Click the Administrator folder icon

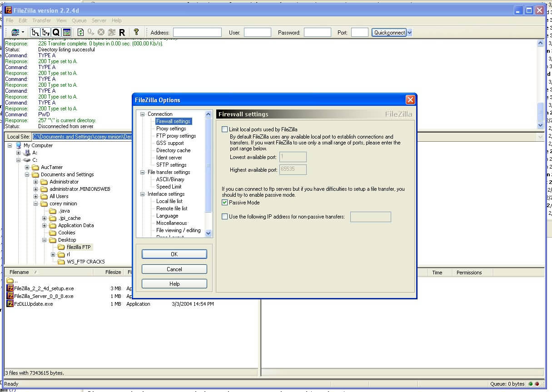point(45,182)
